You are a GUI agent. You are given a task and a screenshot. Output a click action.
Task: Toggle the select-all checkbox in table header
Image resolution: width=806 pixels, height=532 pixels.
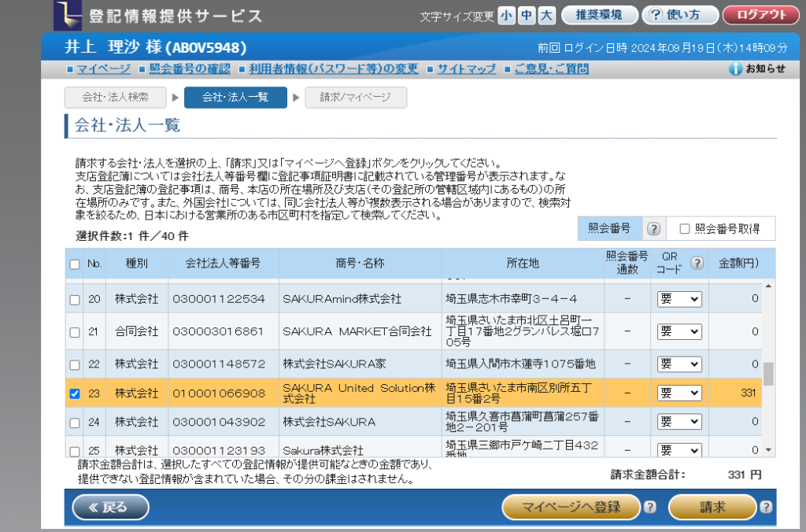point(75,264)
